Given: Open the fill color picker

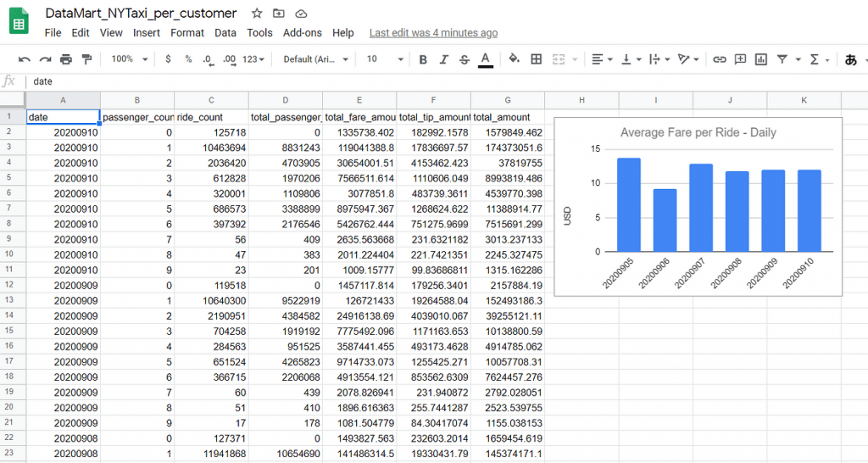Looking at the screenshot, I should 515,59.
